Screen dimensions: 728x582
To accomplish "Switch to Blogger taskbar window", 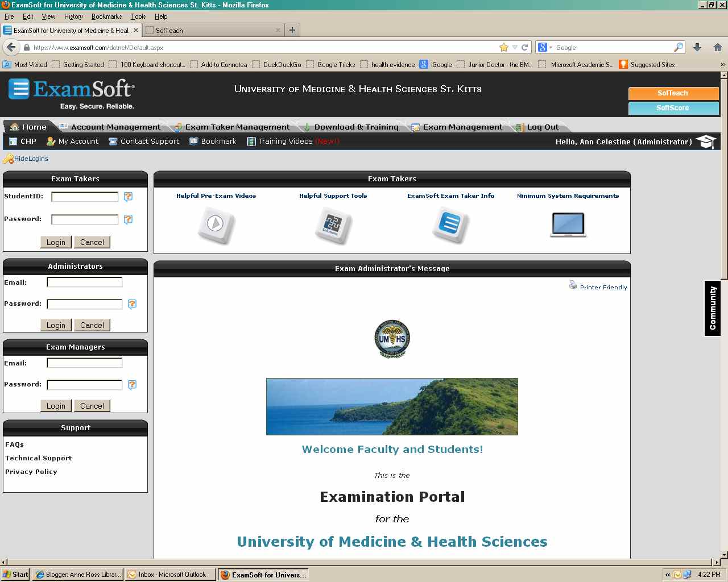I will click(78, 575).
